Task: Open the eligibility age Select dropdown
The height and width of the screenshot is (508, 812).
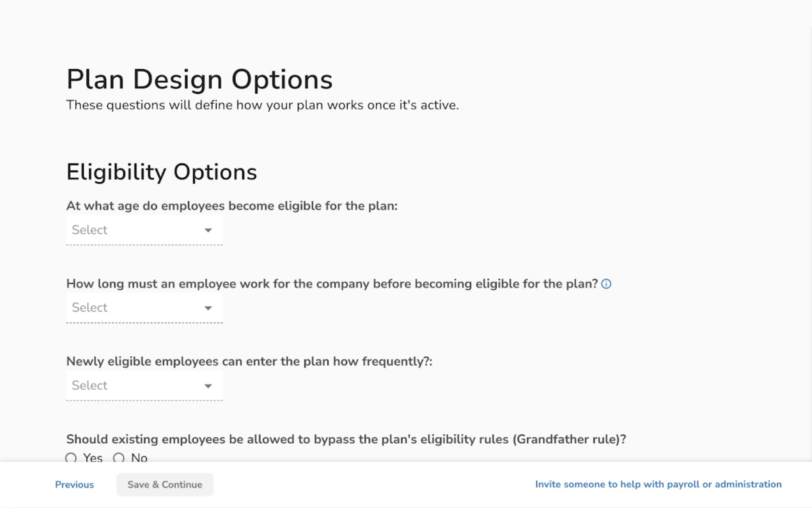Action: click(144, 230)
